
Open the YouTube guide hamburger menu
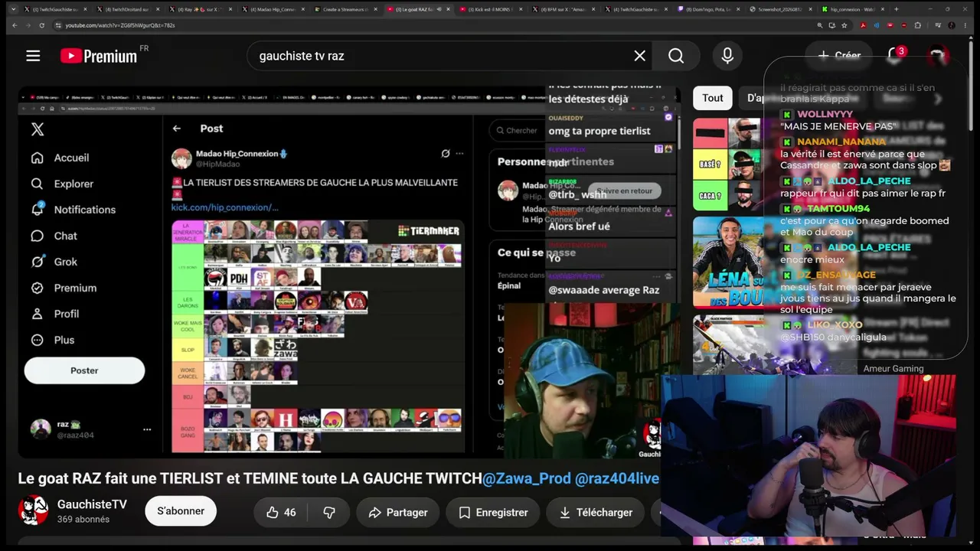coord(33,56)
